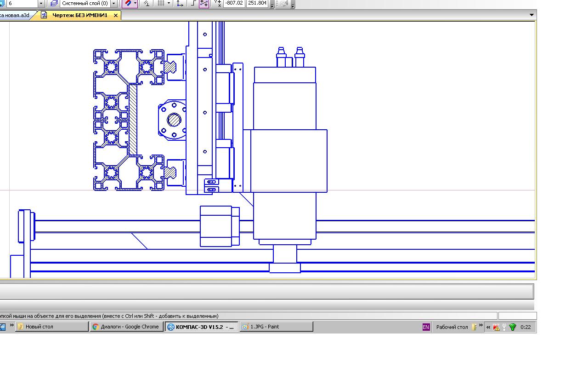The width and height of the screenshot is (588, 368).
Task: Click the status bar selection hint text
Action: tap(109, 316)
